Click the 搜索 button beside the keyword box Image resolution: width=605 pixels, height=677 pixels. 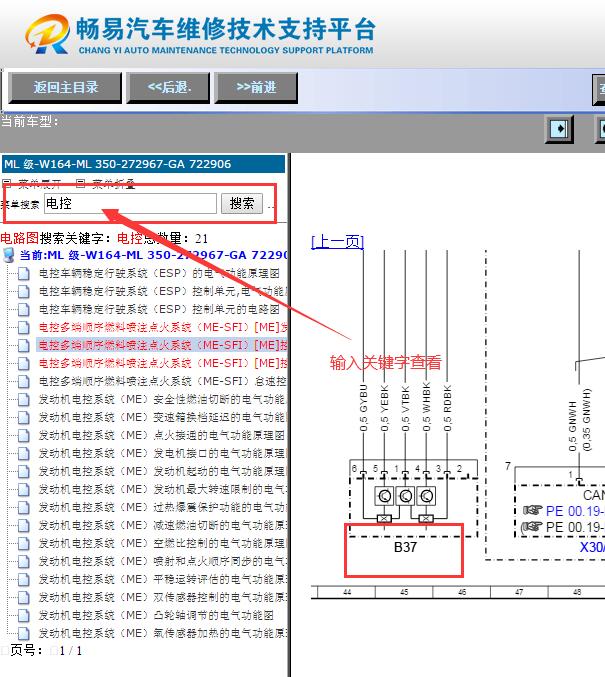(242, 203)
